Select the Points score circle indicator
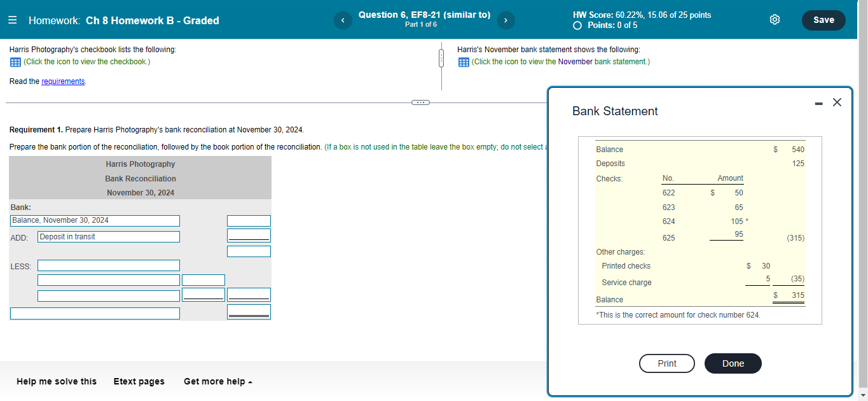 [577, 26]
